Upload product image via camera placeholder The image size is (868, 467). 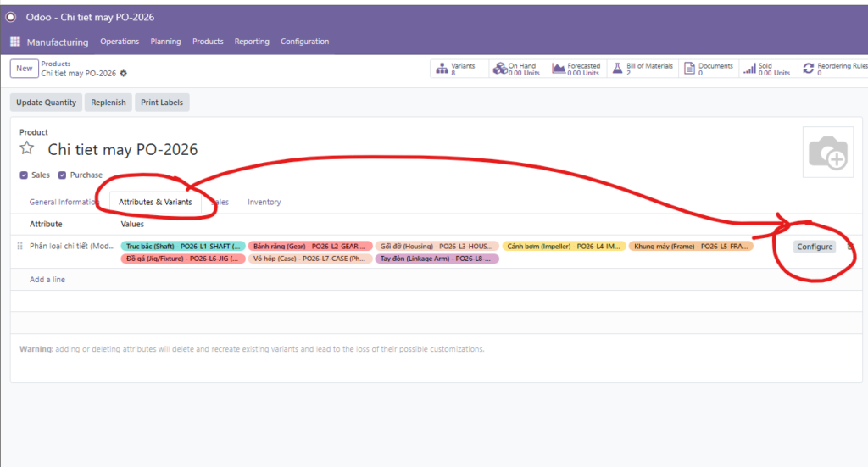coord(827,153)
